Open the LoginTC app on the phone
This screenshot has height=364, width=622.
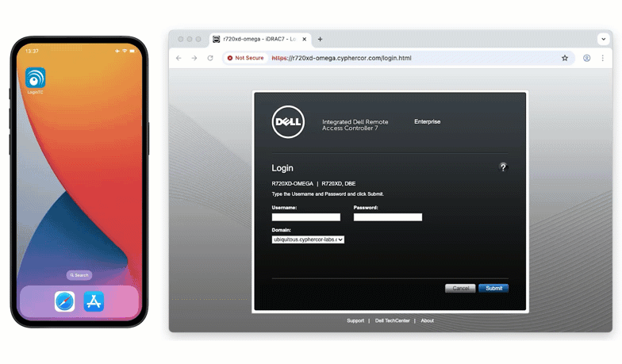click(x=35, y=78)
